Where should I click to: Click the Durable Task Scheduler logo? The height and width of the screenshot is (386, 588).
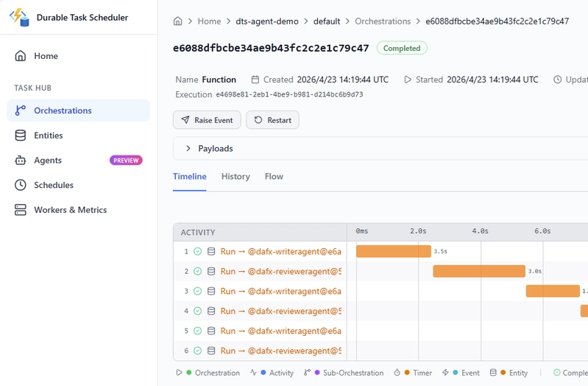pyautogui.click(x=19, y=17)
